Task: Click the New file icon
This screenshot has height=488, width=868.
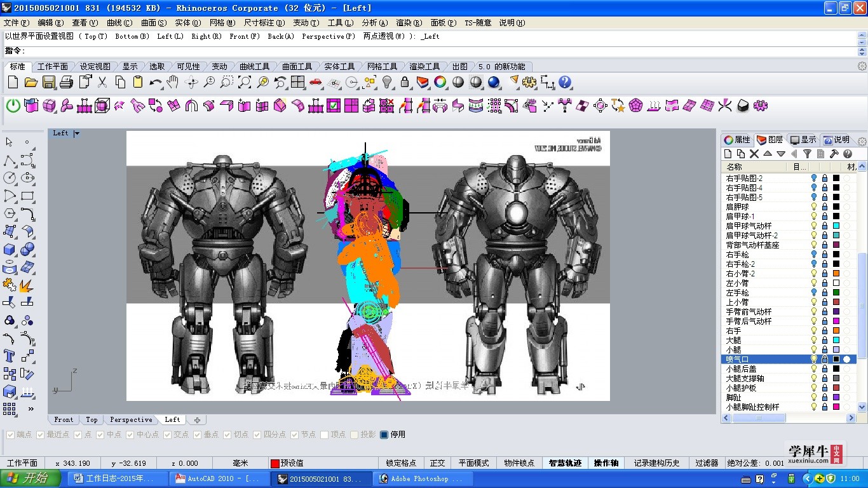Action: pos(13,82)
